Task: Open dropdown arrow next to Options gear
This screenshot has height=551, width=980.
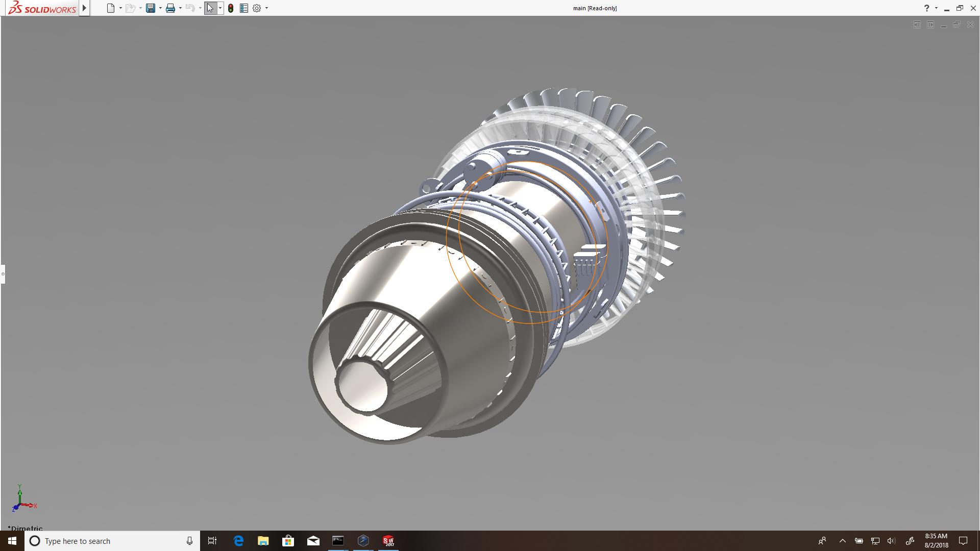Action: tap(266, 8)
